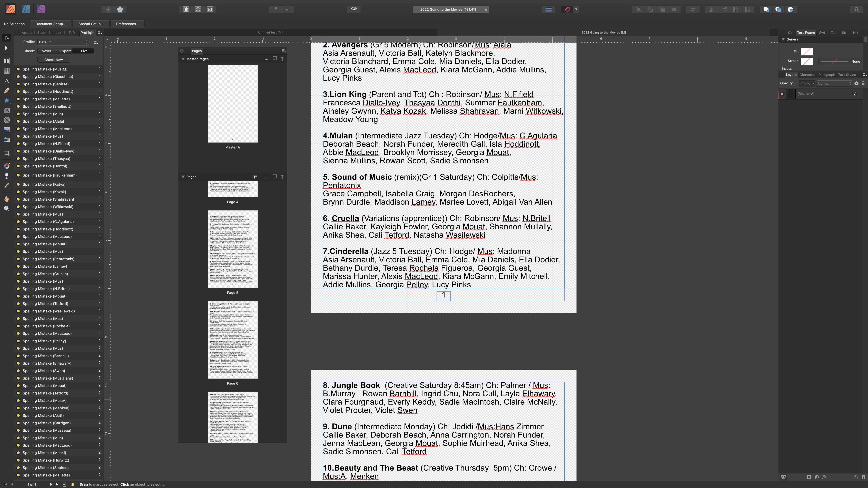
Task: Select the Table tool
Action: pyautogui.click(x=6, y=71)
